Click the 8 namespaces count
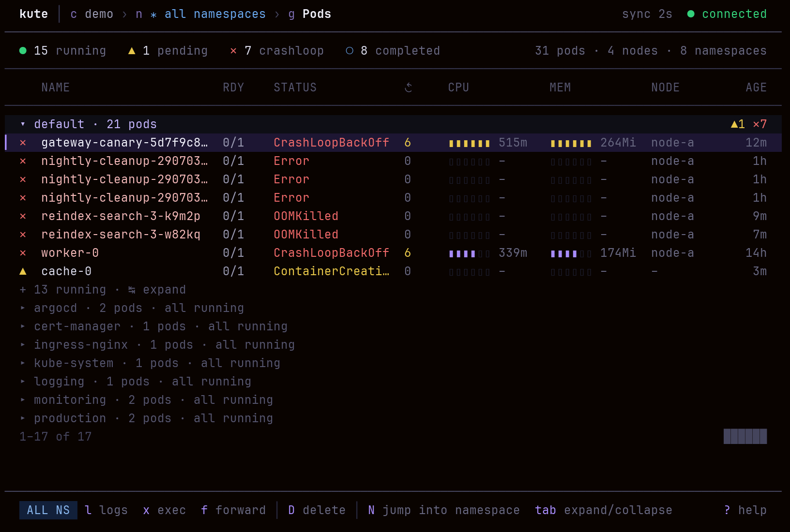This screenshot has width=790, height=532. pyautogui.click(x=724, y=51)
